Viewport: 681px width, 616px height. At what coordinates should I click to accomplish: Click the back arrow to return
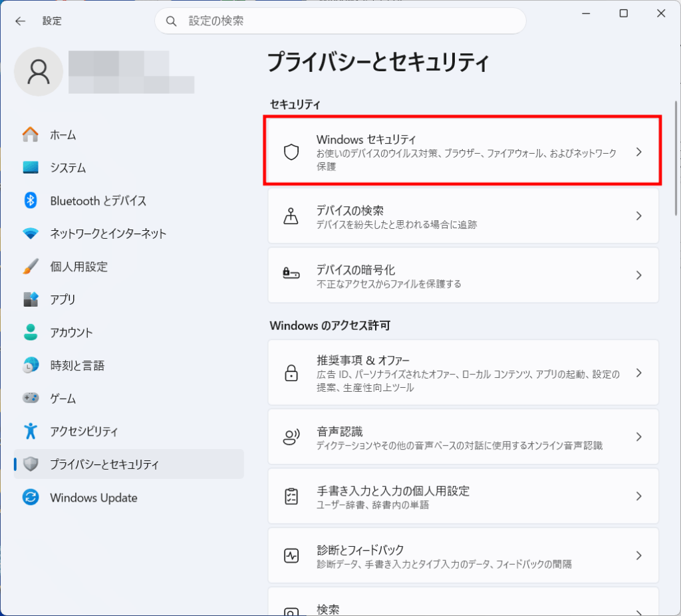tap(21, 21)
